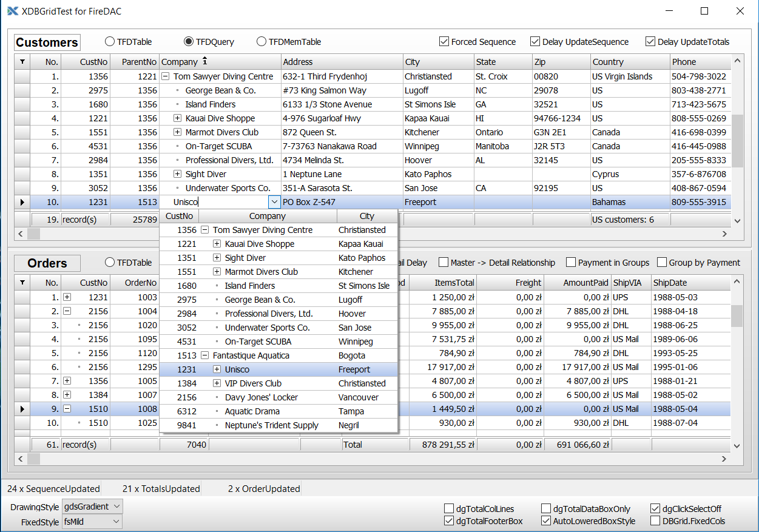Expand VIP Divers Club in dropdown list
The image size is (759, 532).
[x=217, y=384]
